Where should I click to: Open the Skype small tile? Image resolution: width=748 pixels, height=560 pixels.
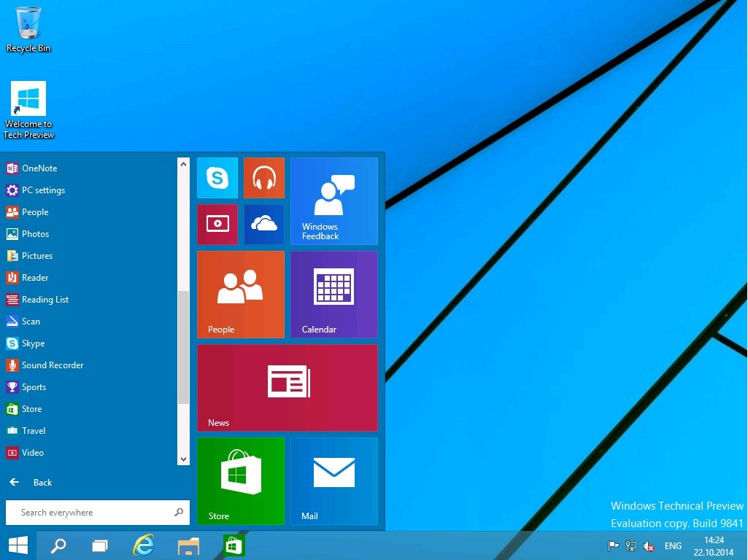pyautogui.click(x=217, y=178)
